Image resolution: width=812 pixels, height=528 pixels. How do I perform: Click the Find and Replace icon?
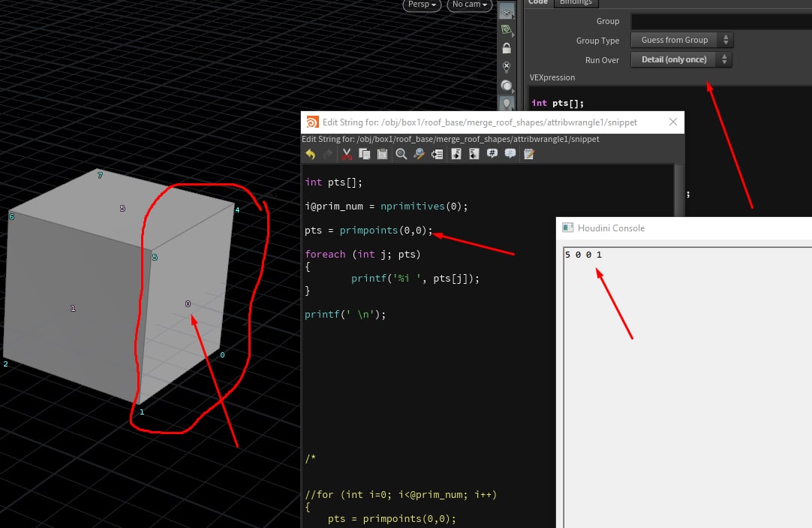click(419, 154)
